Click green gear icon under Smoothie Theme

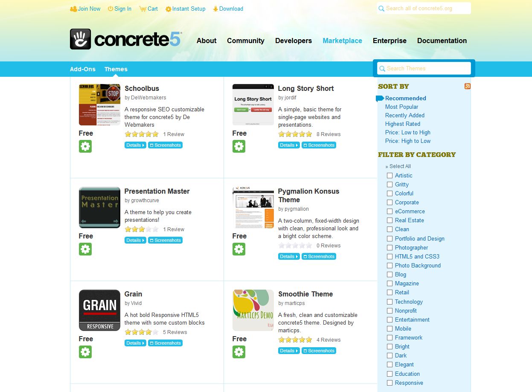click(x=239, y=352)
